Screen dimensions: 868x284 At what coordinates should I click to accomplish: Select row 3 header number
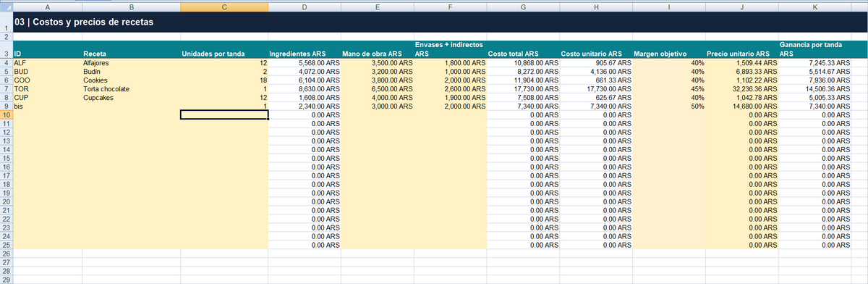tap(7, 49)
